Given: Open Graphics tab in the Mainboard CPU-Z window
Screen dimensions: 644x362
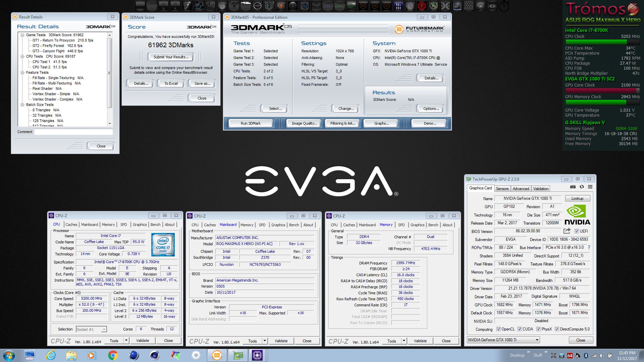Looking at the screenshot, I should (x=278, y=225).
